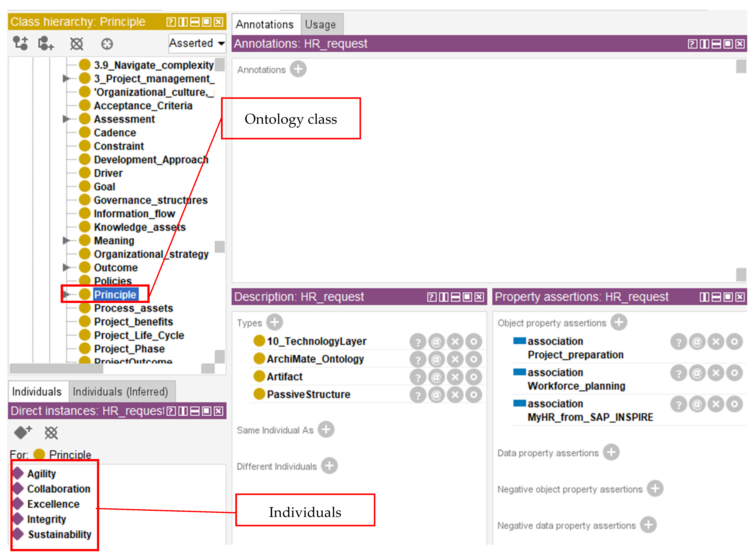
Task: Select the Sustainability individual
Action: click(59, 535)
